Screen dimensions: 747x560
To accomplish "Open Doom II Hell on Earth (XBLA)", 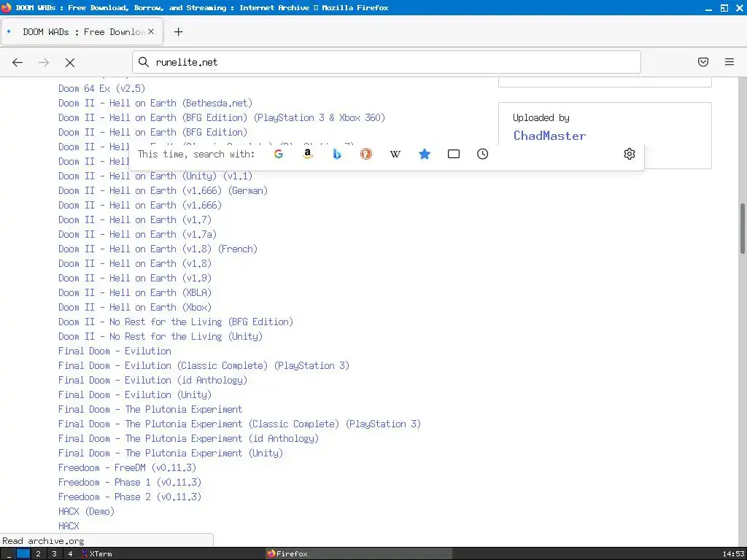I will 135,293.
